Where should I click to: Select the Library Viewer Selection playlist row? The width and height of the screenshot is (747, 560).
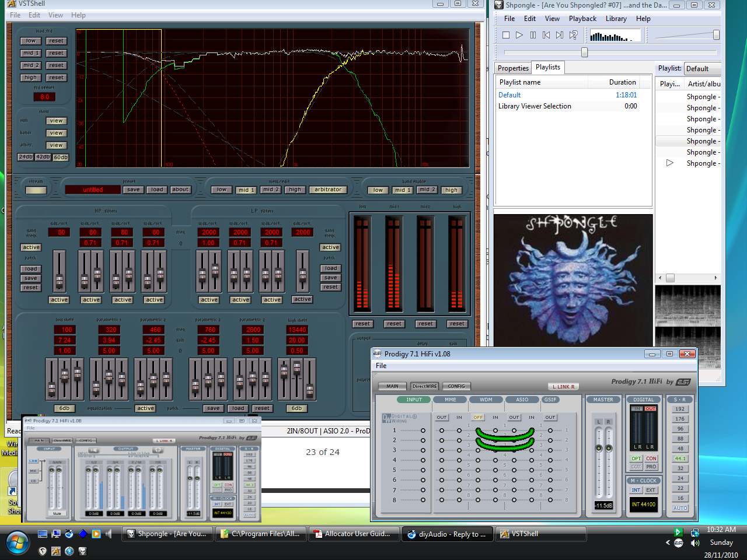573,106
